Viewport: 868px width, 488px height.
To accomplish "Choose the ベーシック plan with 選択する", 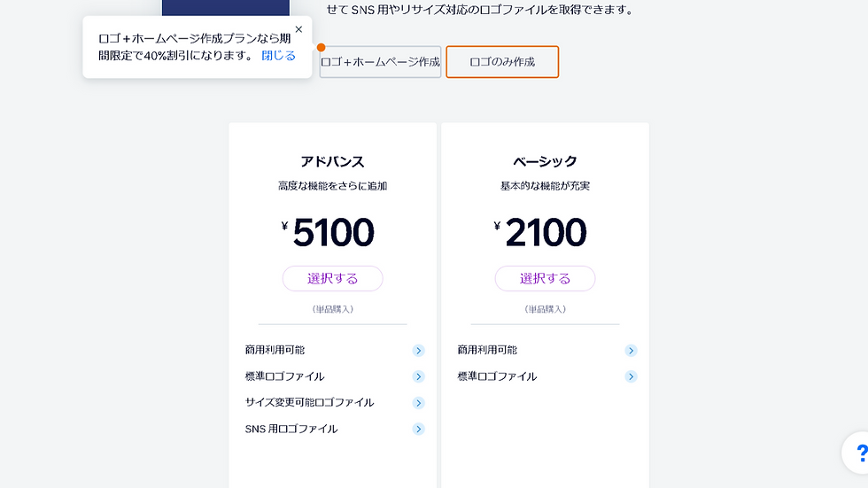I will click(x=546, y=278).
